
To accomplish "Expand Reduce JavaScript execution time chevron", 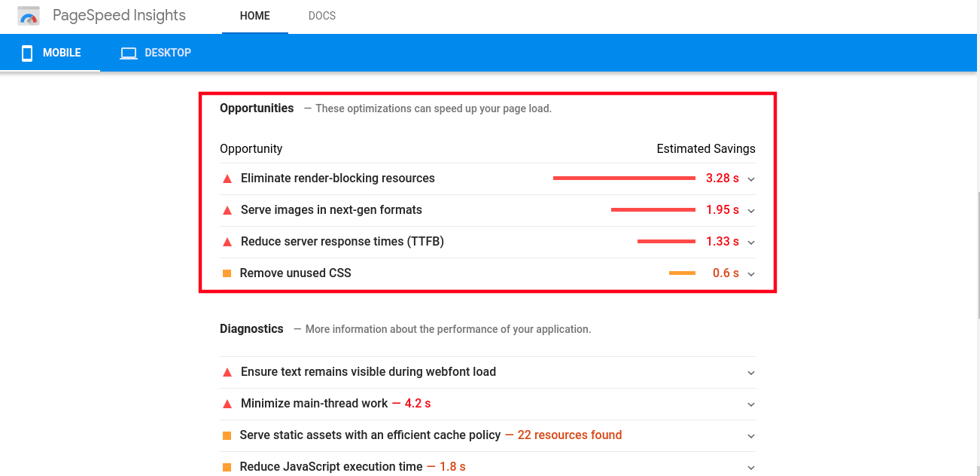I will [x=751, y=468].
